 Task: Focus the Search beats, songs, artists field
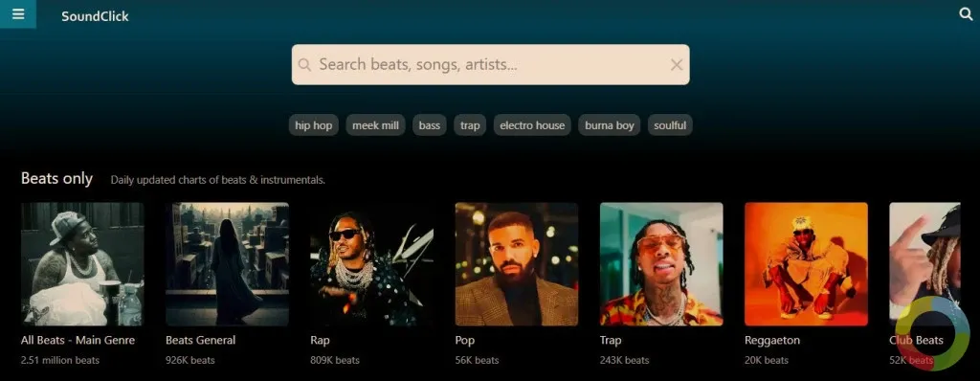pos(491,64)
